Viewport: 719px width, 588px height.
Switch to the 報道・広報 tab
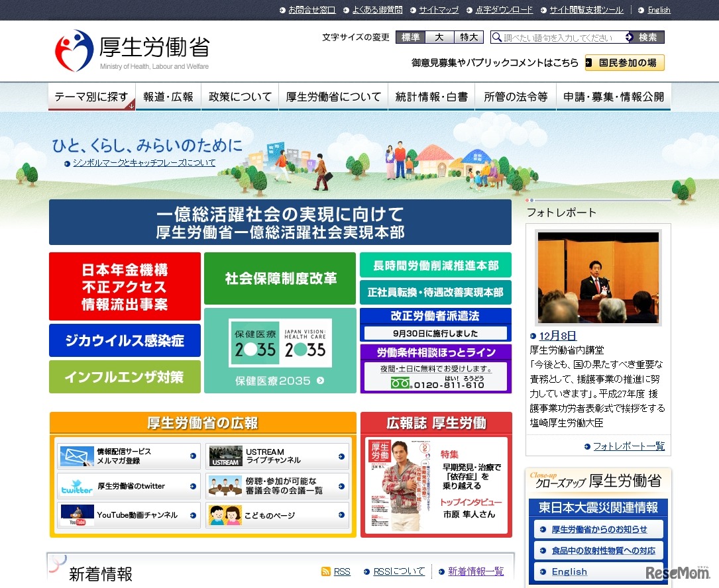(x=168, y=96)
